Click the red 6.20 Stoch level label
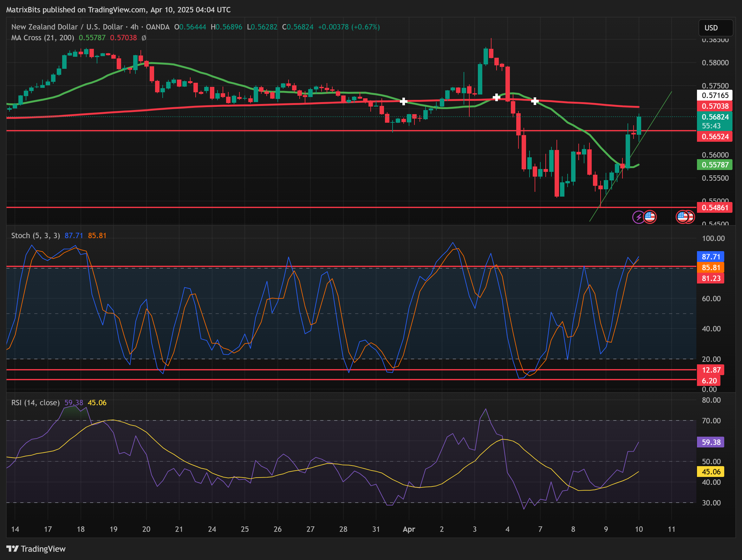Viewport: 742px width, 560px height. (x=709, y=381)
